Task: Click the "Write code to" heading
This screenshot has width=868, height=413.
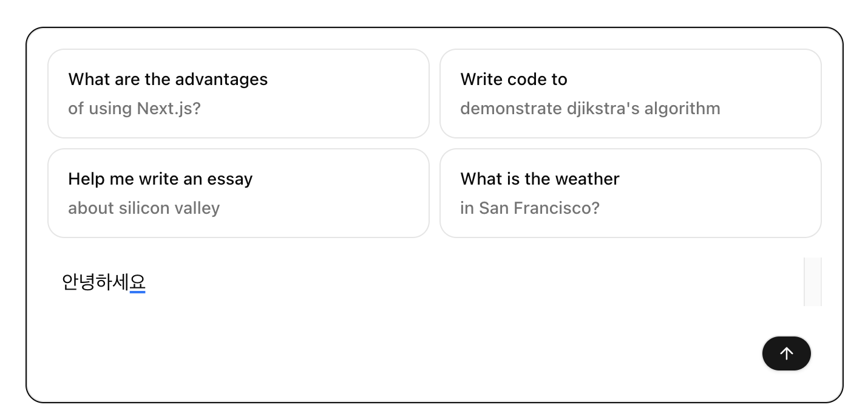Action: (514, 80)
